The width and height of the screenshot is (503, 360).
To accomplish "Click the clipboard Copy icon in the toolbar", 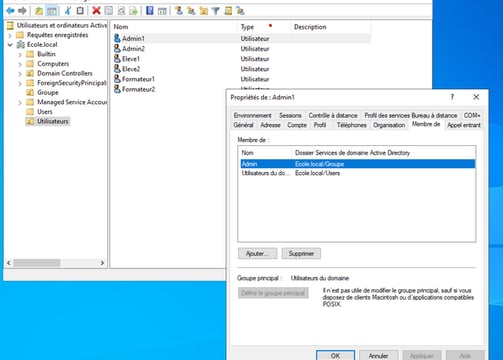I will 80,11.
